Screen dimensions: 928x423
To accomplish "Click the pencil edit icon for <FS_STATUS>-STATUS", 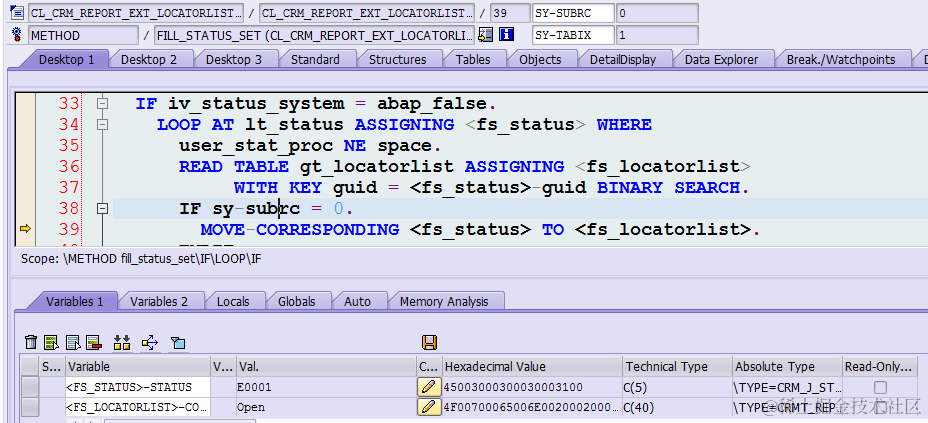I will pyautogui.click(x=429, y=388).
